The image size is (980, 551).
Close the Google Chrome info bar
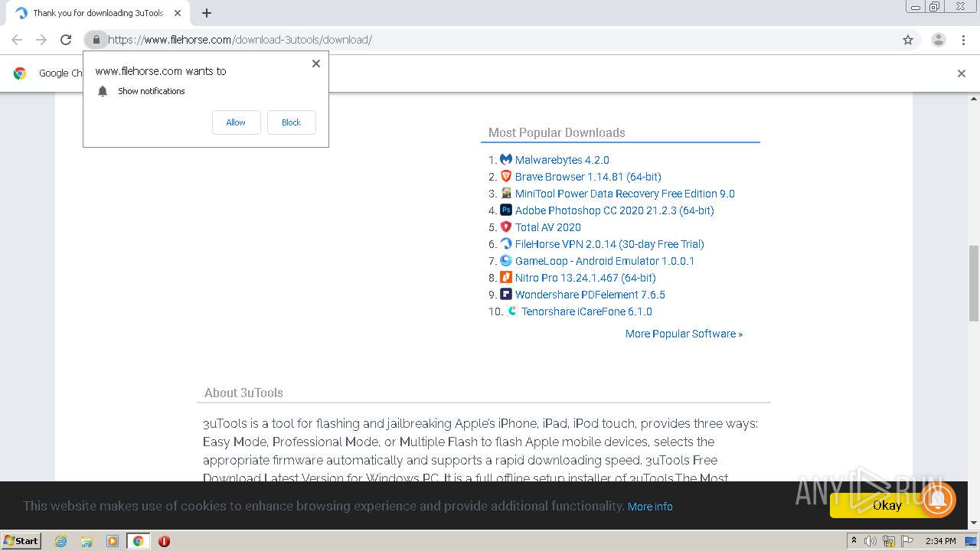962,73
